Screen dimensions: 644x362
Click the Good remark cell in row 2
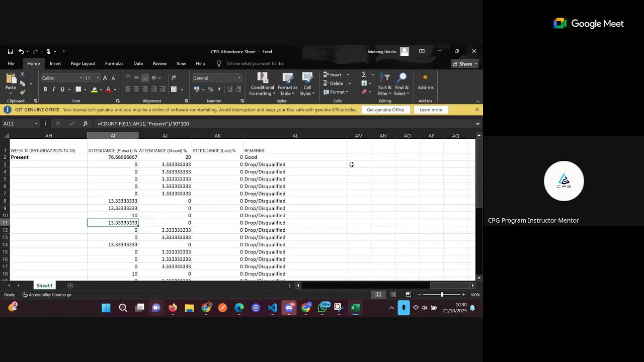295,157
